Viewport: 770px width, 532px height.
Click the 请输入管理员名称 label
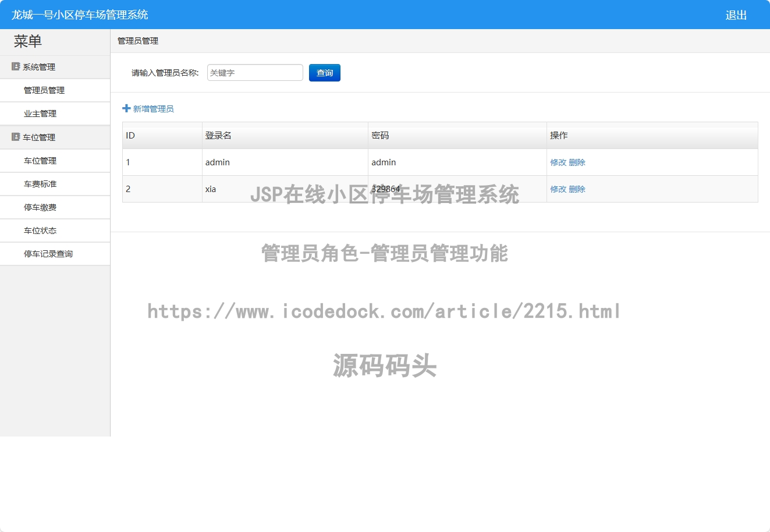pyautogui.click(x=165, y=73)
